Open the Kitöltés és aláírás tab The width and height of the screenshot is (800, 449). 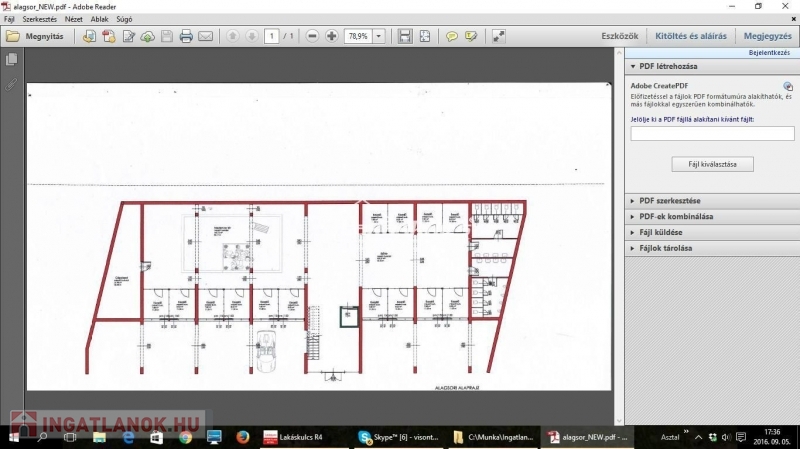tap(690, 36)
